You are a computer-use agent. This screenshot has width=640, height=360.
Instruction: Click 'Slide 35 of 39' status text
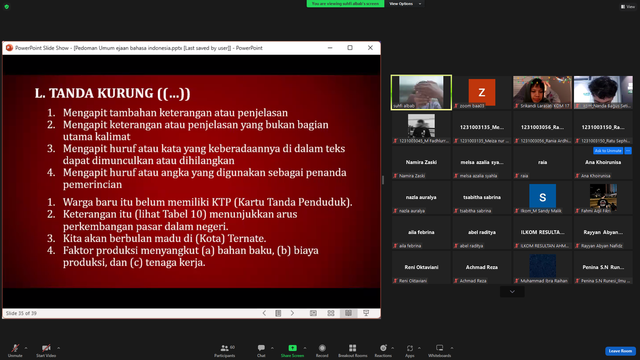[x=21, y=313]
